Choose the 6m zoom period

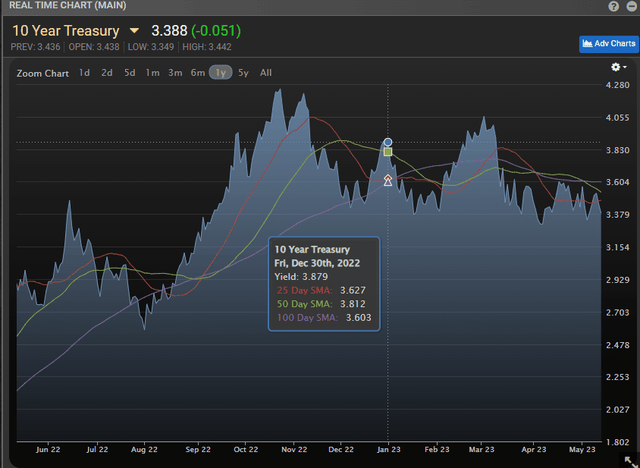198,72
